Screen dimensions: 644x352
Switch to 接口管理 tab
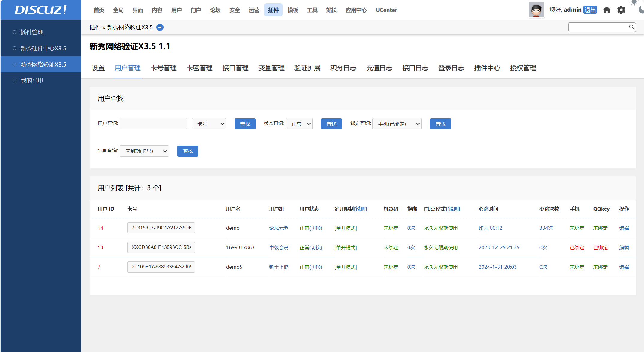coord(235,68)
